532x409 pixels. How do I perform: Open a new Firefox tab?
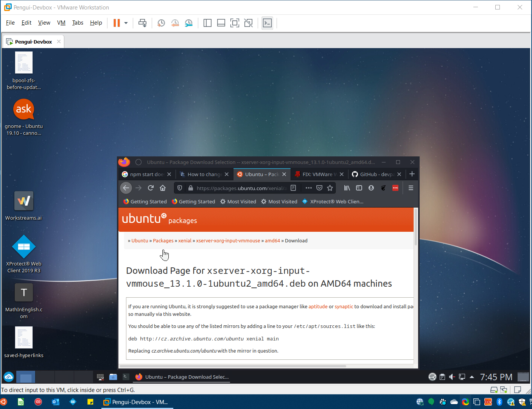412,174
